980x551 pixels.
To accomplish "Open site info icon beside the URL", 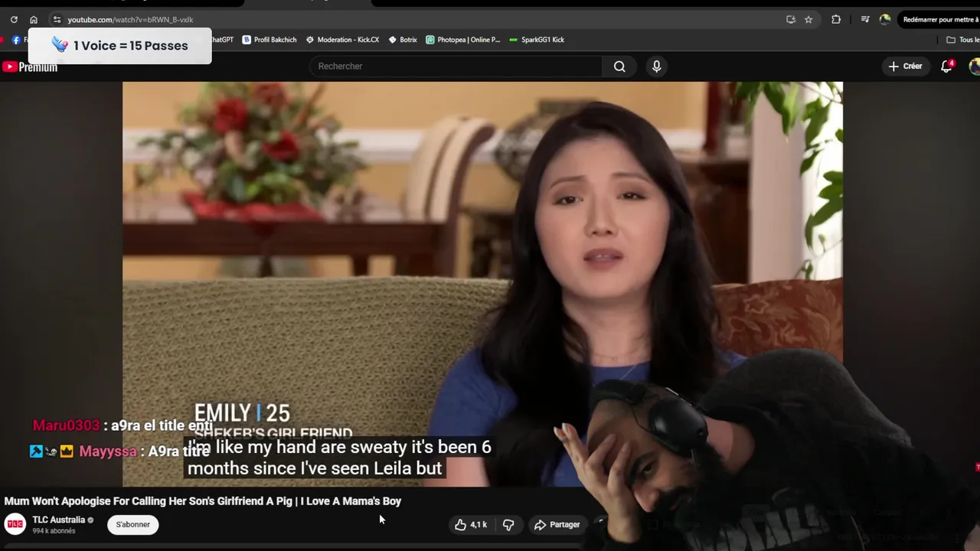I will tap(57, 20).
